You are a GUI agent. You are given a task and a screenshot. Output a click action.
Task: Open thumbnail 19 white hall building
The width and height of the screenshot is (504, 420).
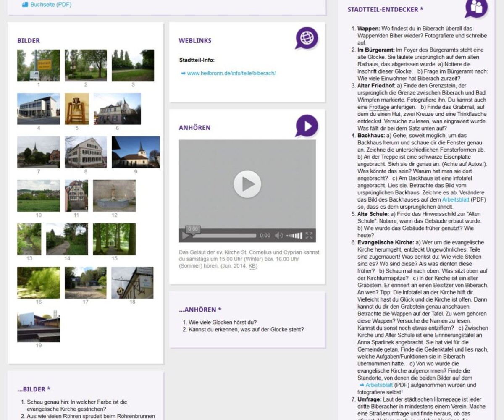pyautogui.click(x=39, y=326)
